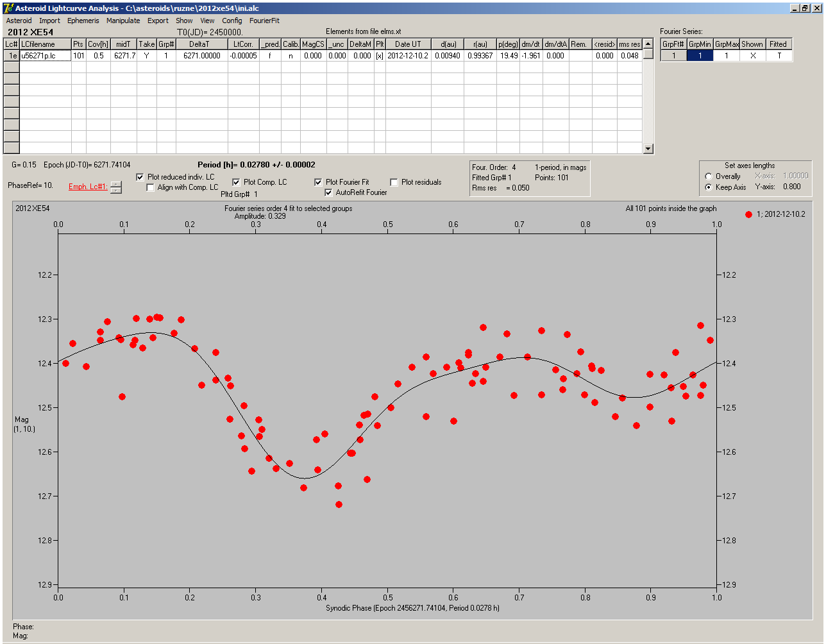
Task: Click the 2012-12-10.2 date cell
Action: pyautogui.click(x=408, y=56)
